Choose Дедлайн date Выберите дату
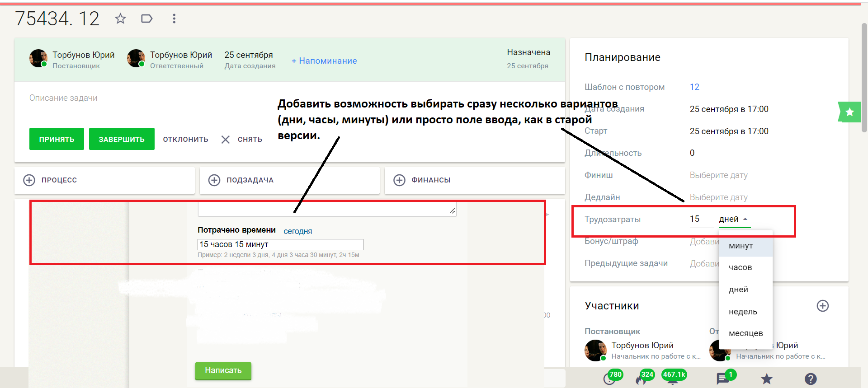The image size is (868, 388). 719,197
